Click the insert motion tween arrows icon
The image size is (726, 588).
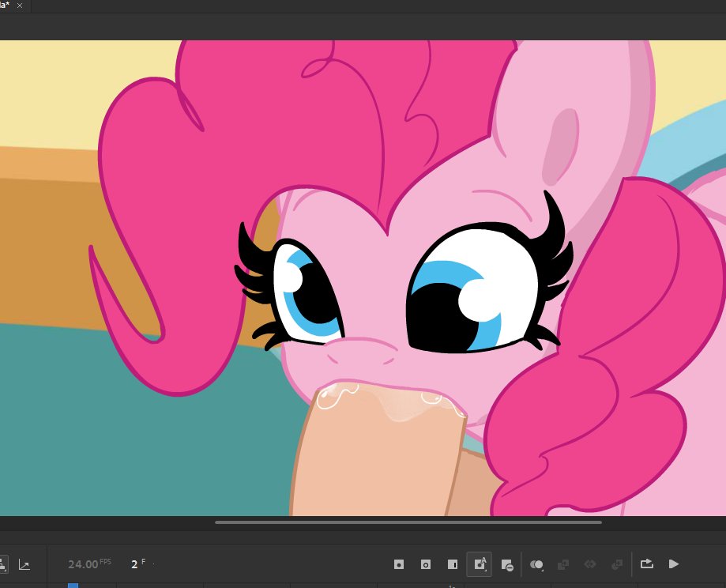(x=590, y=564)
